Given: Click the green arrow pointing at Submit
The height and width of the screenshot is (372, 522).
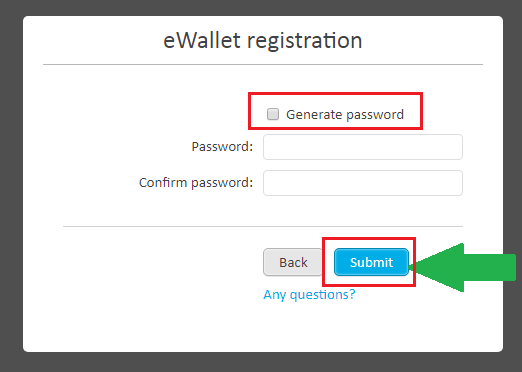Looking at the screenshot, I should [463, 268].
